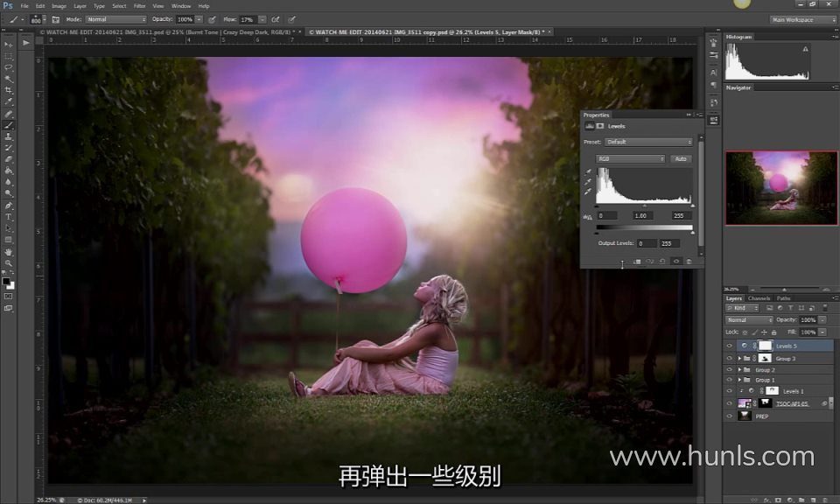
Task: Click the black point eyedropper in Levels
Action: (588, 171)
